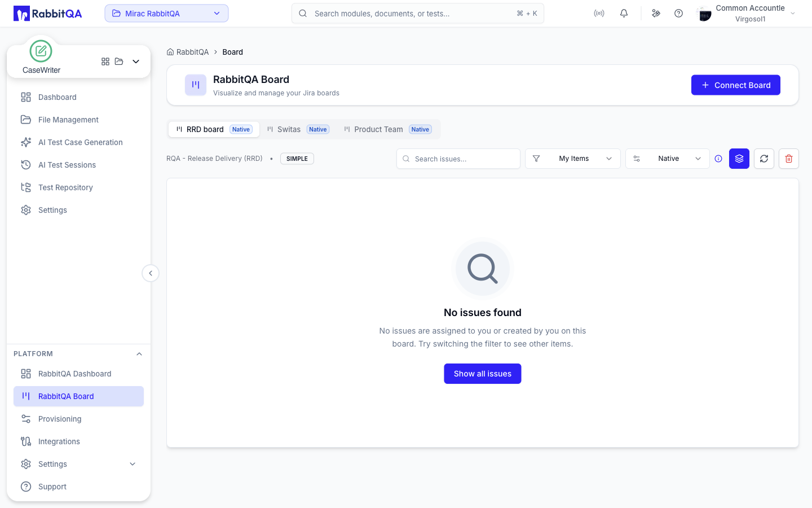Viewport: 812px width, 508px height.
Task: Click the red trash delete button
Action: point(789,159)
